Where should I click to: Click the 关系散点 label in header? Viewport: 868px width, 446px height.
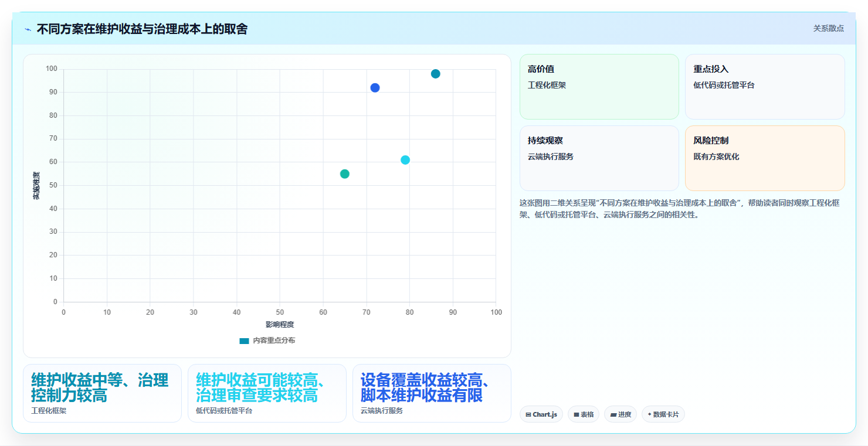pyautogui.click(x=828, y=28)
